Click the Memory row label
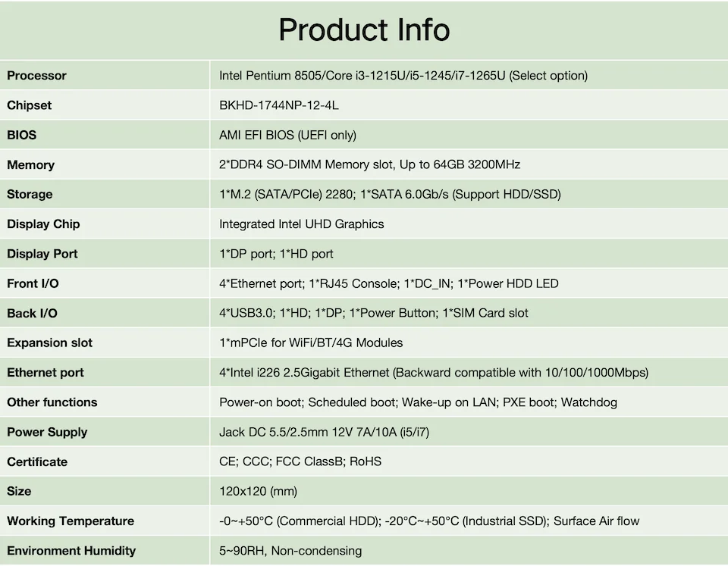This screenshot has width=728, height=566. pos(30,165)
